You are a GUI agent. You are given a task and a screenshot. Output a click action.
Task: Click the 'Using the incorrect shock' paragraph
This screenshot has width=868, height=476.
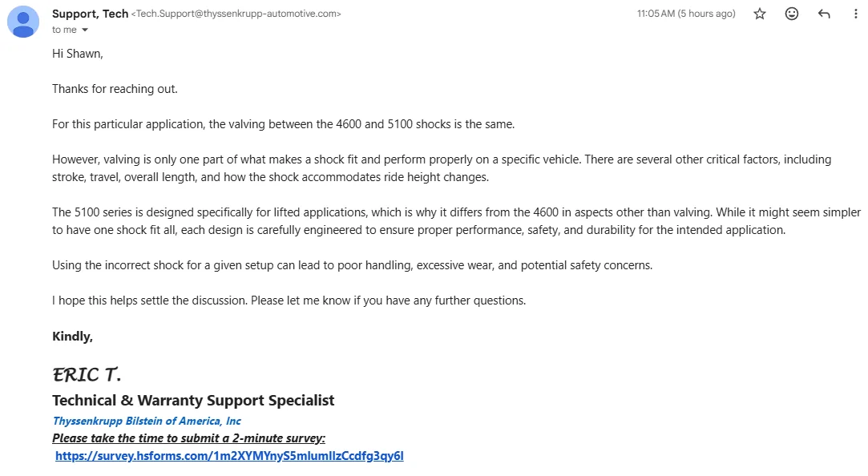point(352,265)
